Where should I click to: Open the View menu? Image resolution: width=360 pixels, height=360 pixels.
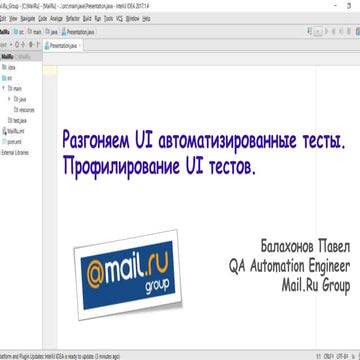click(x=13, y=19)
